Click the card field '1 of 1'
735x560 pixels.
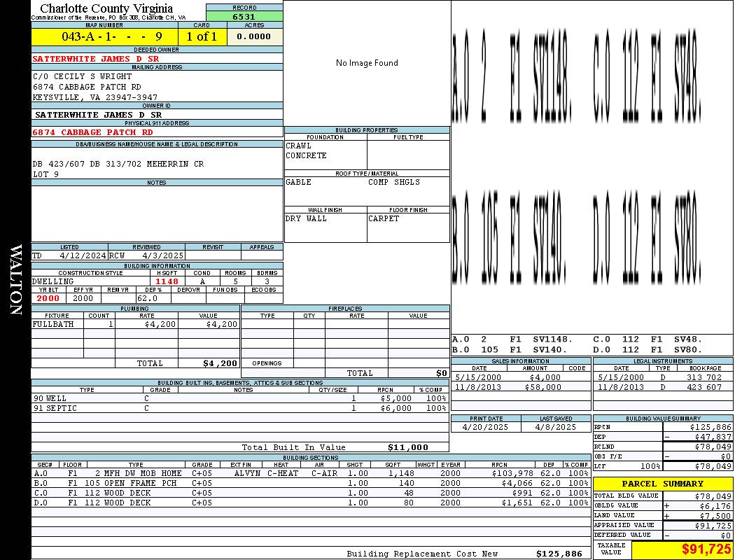pos(202,36)
